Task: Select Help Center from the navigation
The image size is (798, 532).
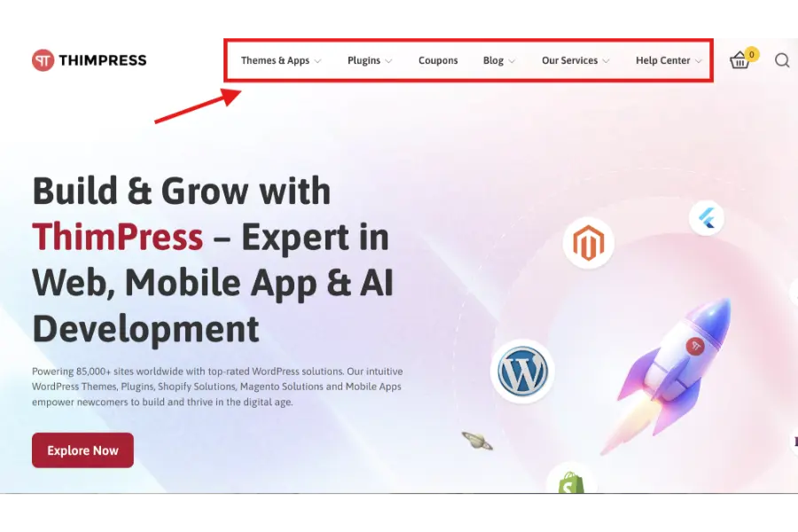Action: 663,60
